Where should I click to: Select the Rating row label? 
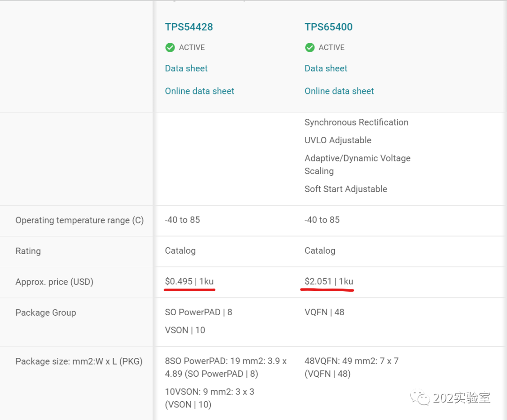[28, 251]
